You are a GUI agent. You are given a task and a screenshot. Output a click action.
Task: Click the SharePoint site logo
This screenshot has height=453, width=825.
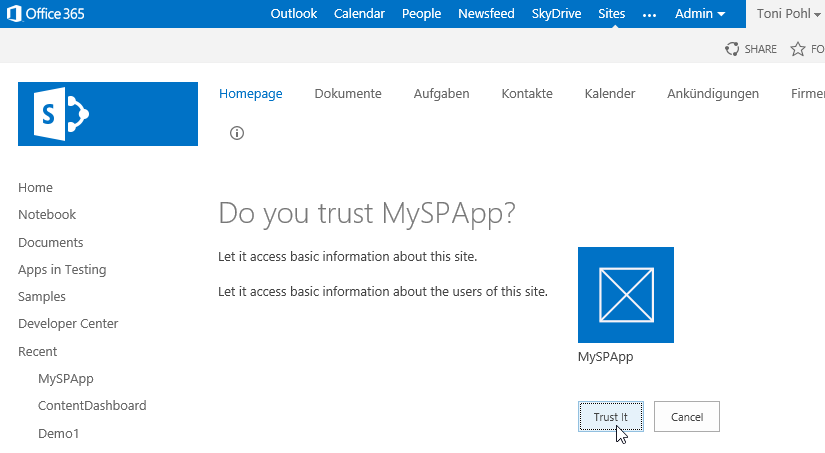(108, 114)
